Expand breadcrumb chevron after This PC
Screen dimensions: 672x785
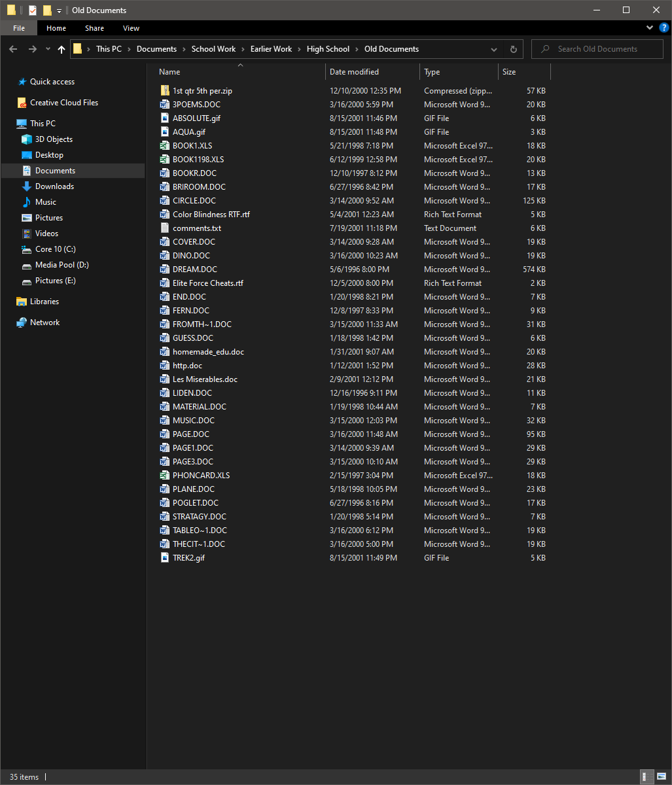tap(130, 49)
